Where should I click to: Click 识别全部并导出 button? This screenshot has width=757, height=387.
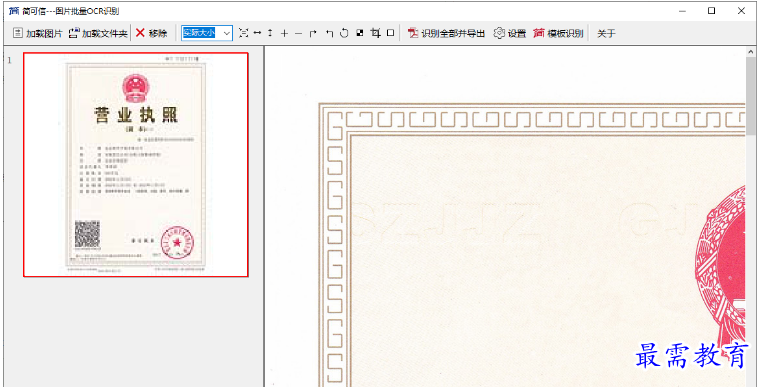coord(447,33)
